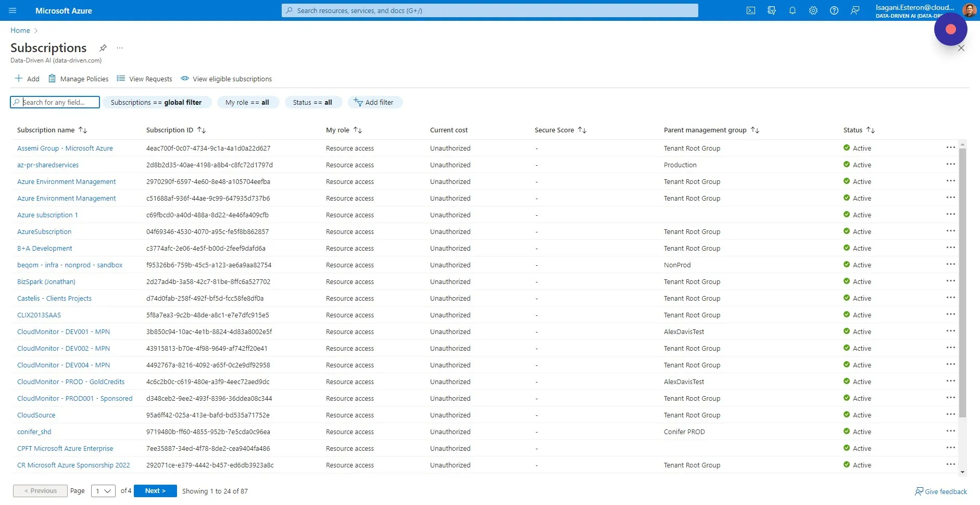Close the Subscriptions blade
This screenshot has height=505, width=980.
(961, 48)
